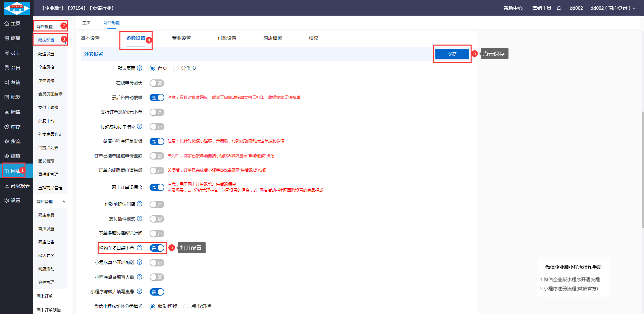
Task: Toggle the 在线申请团长 switch
Action: 157,83
